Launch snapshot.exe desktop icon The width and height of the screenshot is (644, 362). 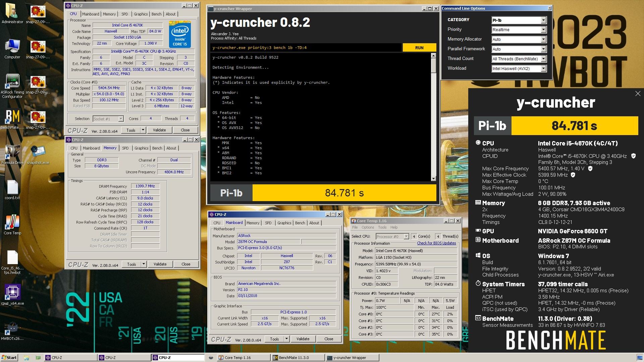38,154
